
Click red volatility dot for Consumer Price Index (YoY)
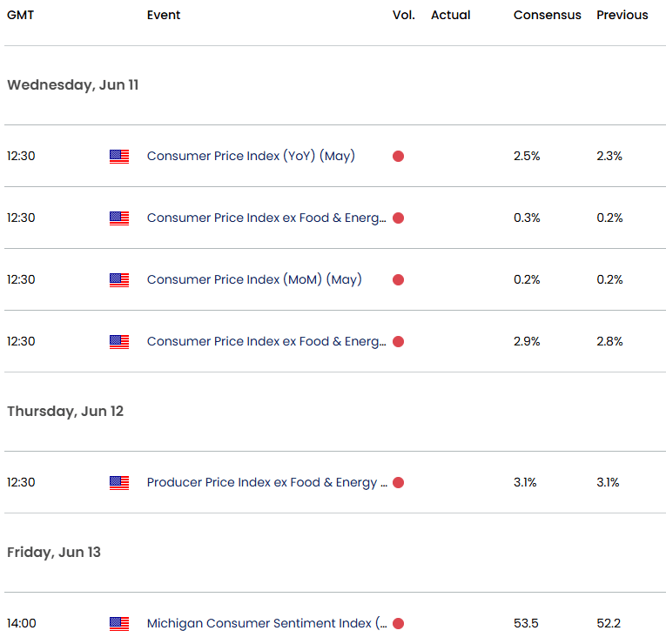tap(398, 157)
